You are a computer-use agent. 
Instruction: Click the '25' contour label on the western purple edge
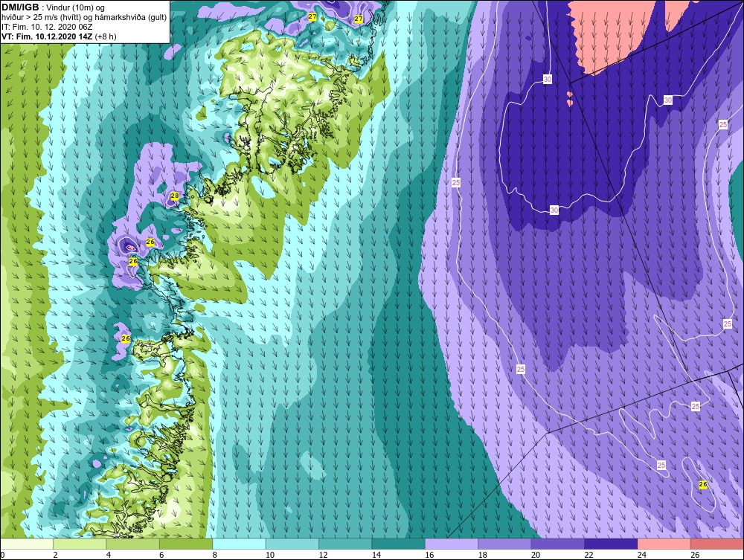pyautogui.click(x=456, y=182)
